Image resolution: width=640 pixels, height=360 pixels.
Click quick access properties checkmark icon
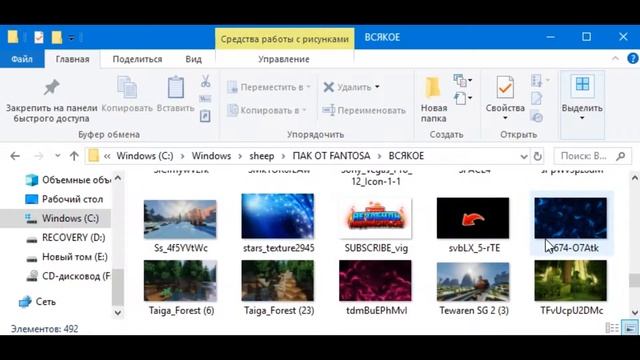39,38
